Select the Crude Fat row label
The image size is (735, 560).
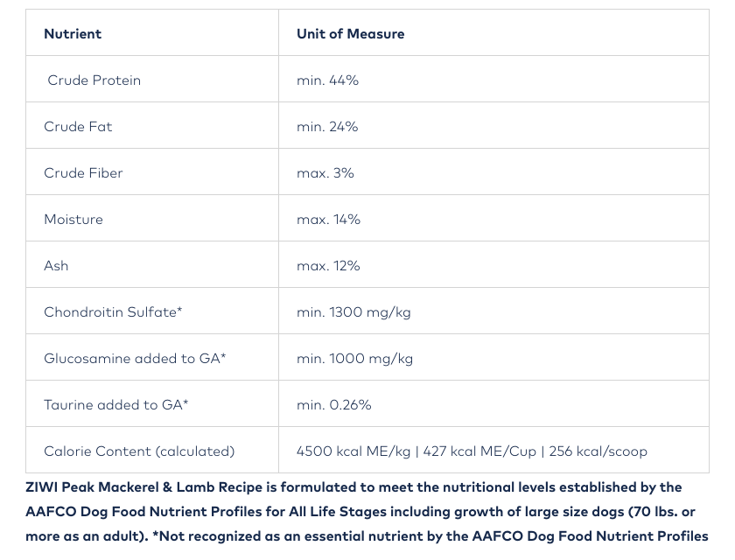tap(78, 127)
